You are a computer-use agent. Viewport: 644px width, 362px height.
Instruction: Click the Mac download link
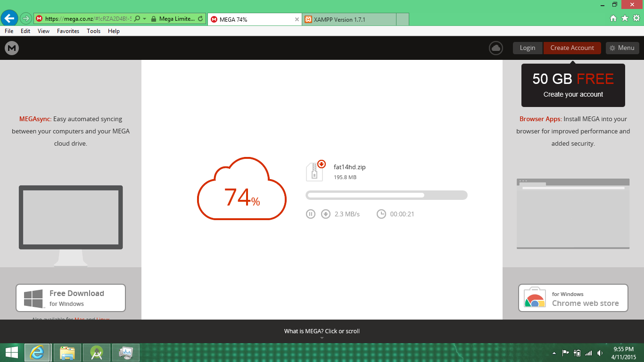(79, 319)
